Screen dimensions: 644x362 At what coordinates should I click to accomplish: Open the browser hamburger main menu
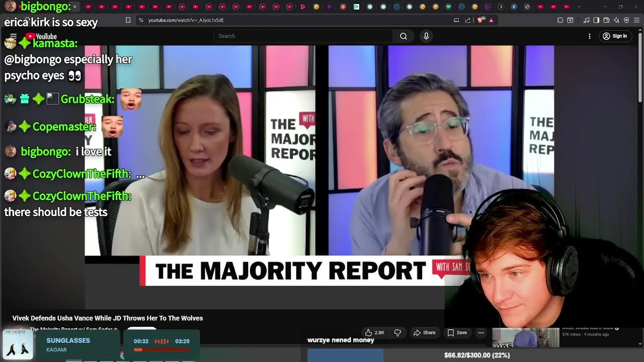pyautogui.click(x=636, y=20)
